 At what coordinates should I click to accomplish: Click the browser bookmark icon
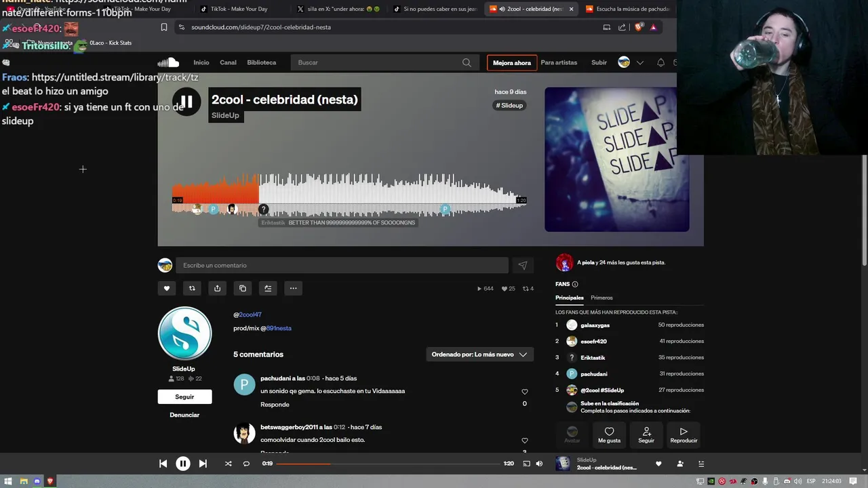pyautogui.click(x=163, y=27)
